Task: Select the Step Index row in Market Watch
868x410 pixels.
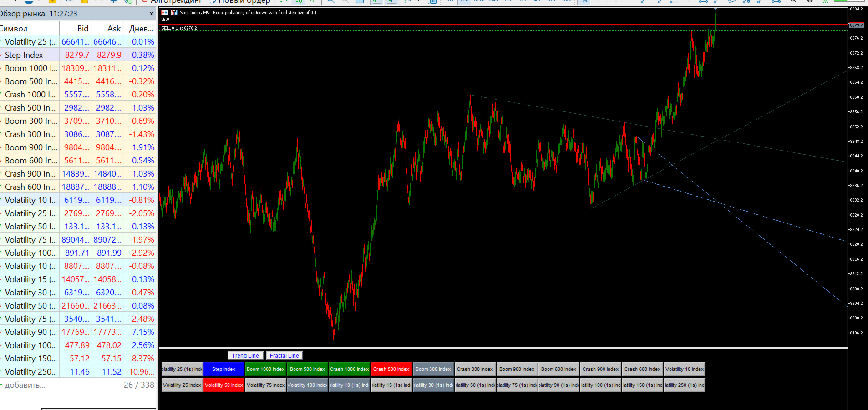Action: click(78, 55)
